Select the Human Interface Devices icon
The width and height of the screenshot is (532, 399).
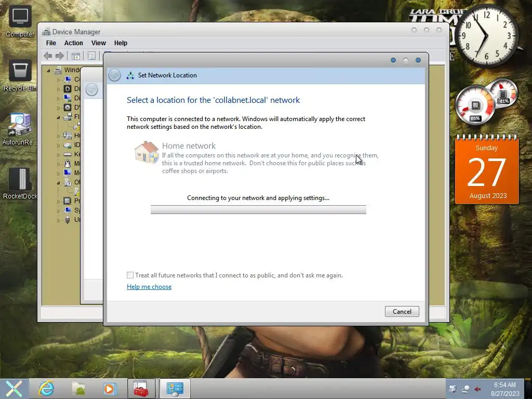pyautogui.click(x=68, y=136)
